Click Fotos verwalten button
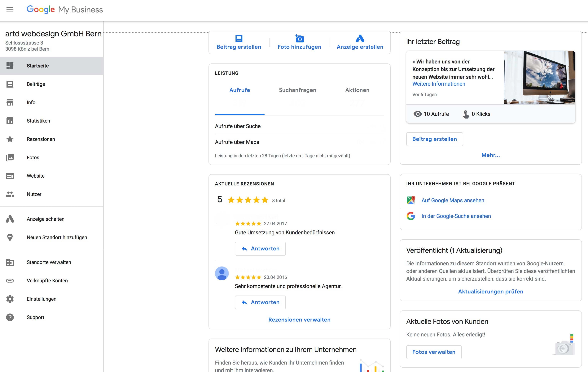This screenshot has height=372, width=588. click(434, 352)
